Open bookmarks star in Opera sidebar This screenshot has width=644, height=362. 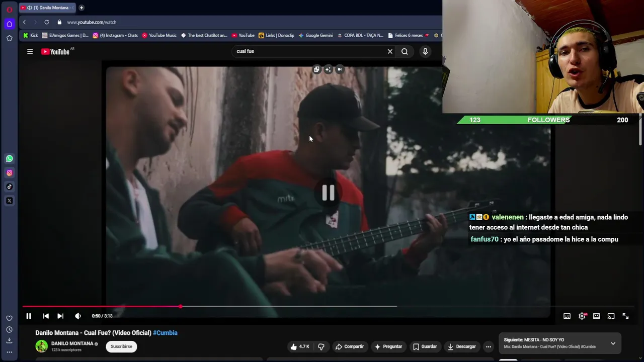click(9, 38)
